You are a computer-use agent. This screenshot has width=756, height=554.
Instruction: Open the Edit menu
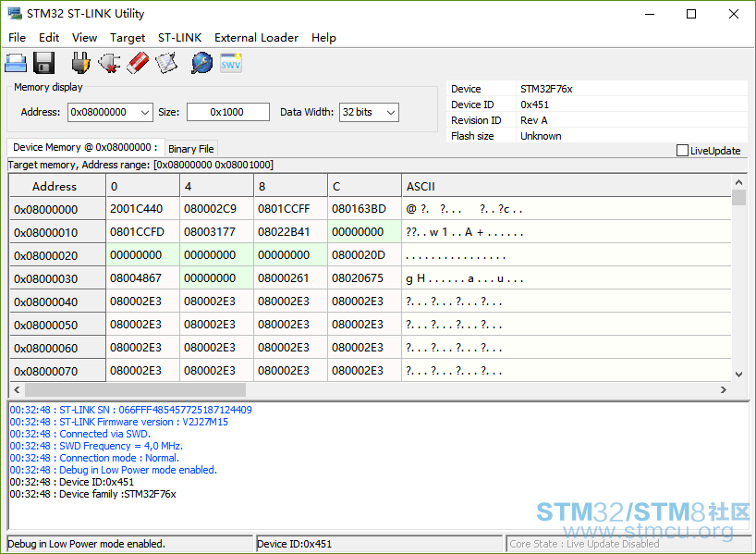(49, 38)
